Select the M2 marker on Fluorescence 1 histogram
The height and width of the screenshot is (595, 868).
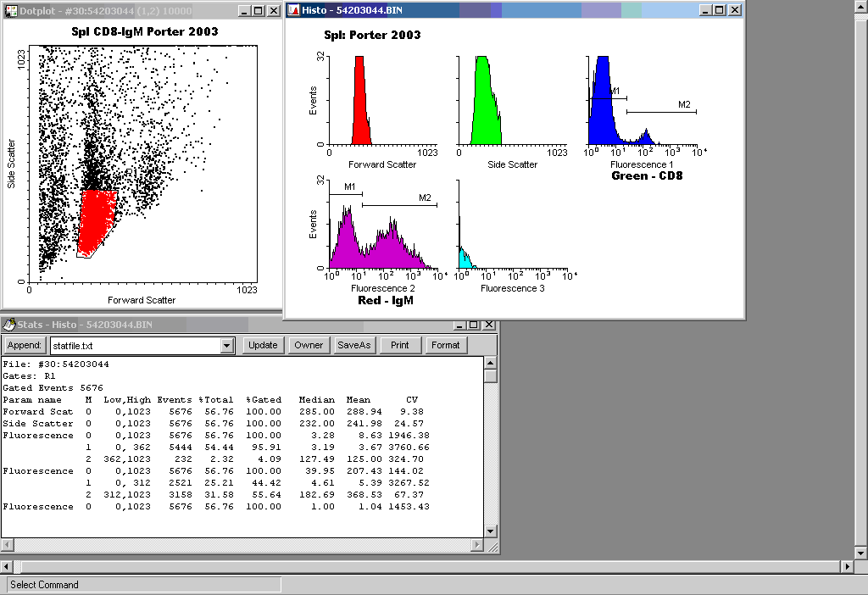coord(661,111)
